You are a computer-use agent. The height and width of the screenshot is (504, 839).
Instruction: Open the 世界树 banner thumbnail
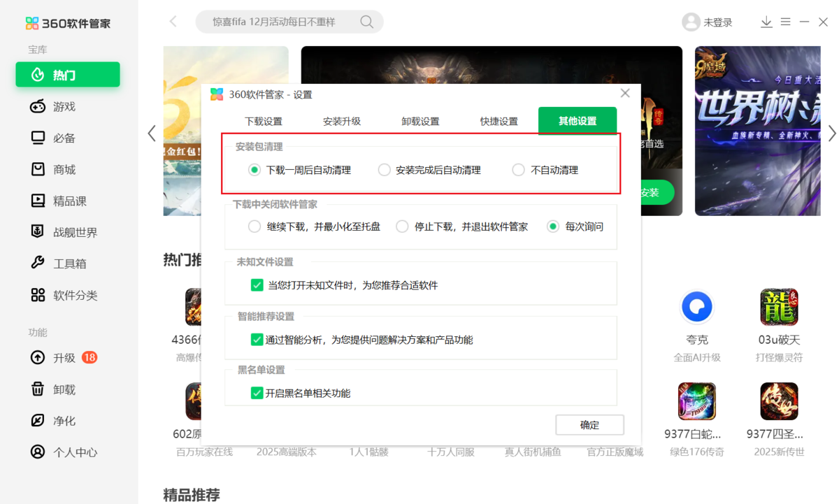point(757,131)
